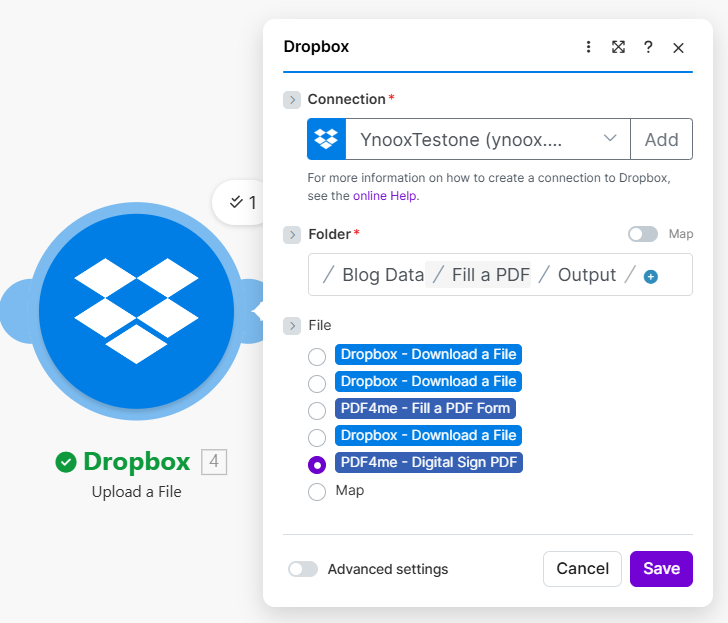Expand the File section chevron
The height and width of the screenshot is (623, 728).
(x=292, y=325)
